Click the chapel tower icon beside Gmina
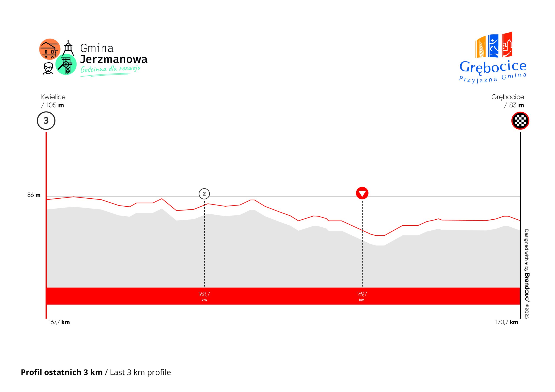The height and width of the screenshot is (392, 555). (68, 48)
